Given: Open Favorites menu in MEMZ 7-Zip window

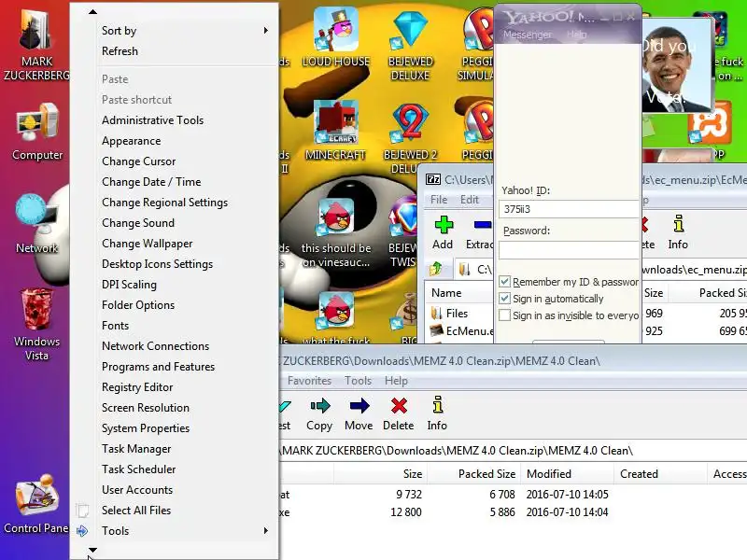Looking at the screenshot, I should pos(309,381).
